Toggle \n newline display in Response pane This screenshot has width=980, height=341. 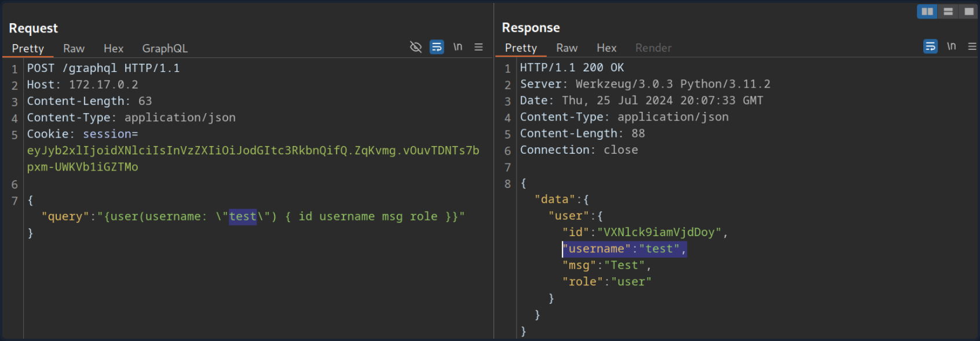pos(951,46)
